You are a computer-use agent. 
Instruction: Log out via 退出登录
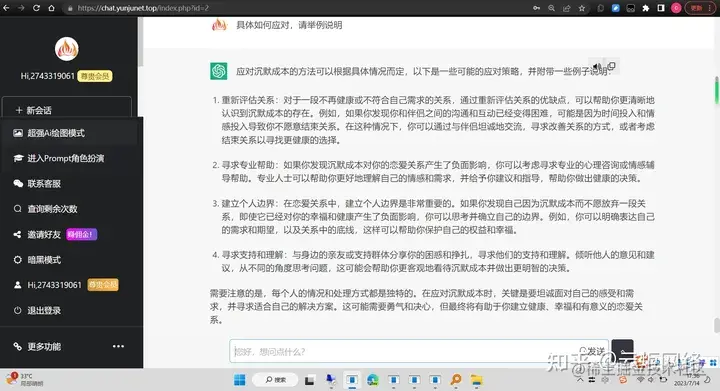point(69,310)
